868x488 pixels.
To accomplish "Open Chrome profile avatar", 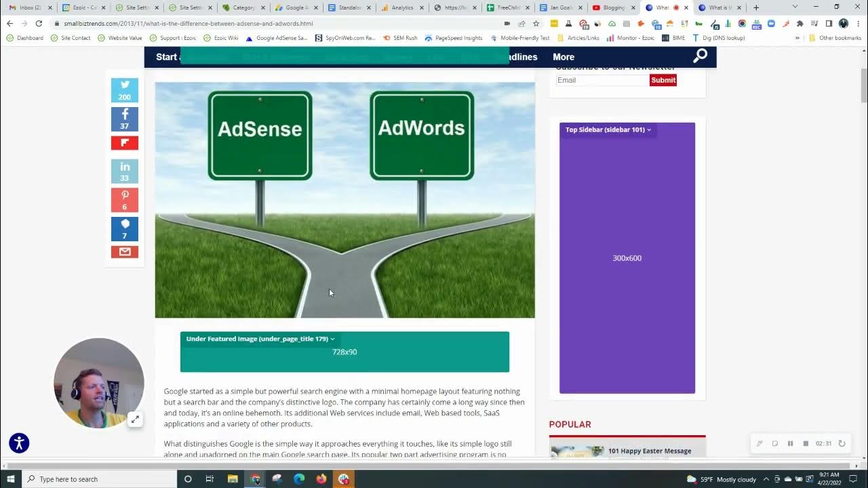I will click(844, 23).
